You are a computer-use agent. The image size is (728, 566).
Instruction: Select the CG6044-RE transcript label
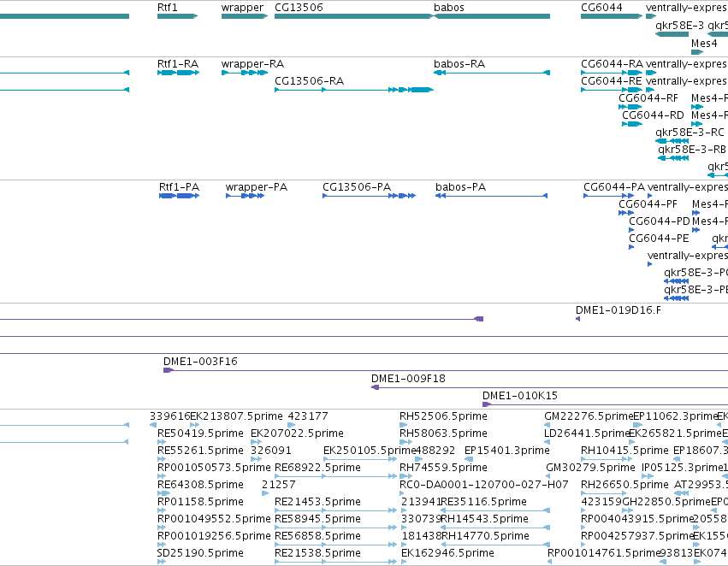click(612, 81)
